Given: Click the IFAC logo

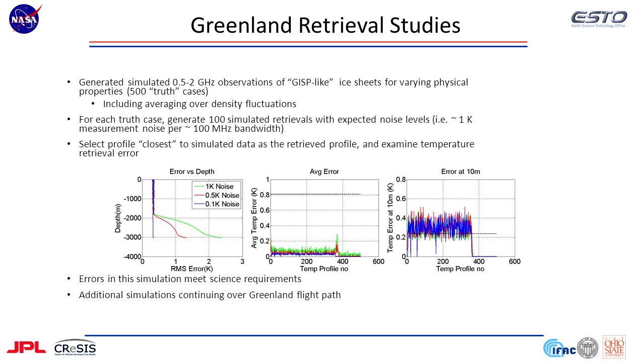Looking at the screenshot, I should tap(559, 348).
